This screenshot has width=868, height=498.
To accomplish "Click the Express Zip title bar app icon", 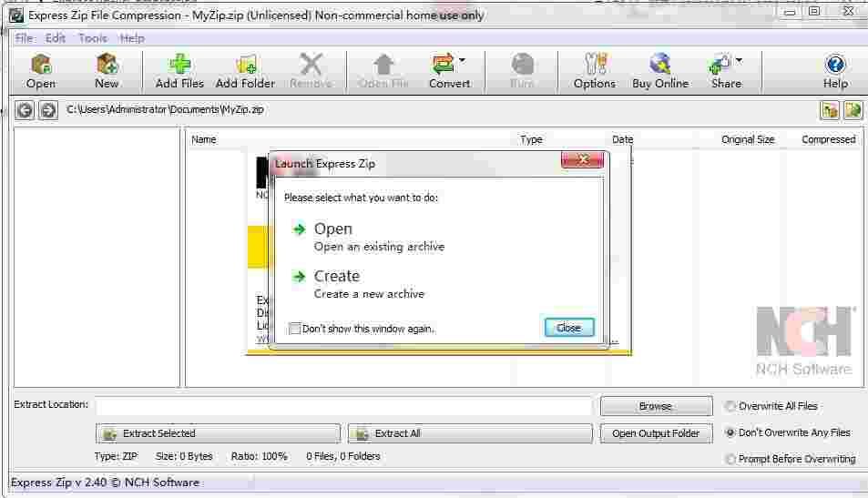I will pyautogui.click(x=16, y=15).
